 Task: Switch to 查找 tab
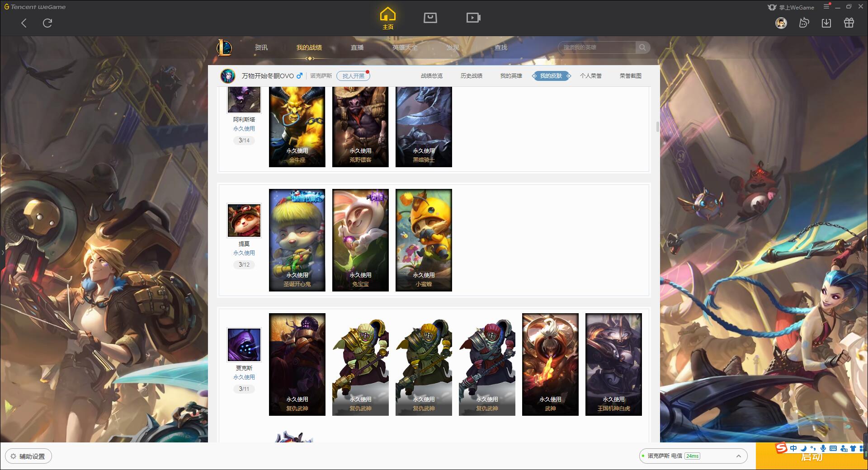click(x=501, y=47)
